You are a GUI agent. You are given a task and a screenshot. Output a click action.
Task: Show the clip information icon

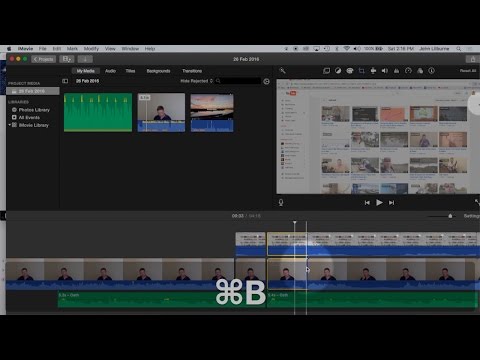point(432,71)
